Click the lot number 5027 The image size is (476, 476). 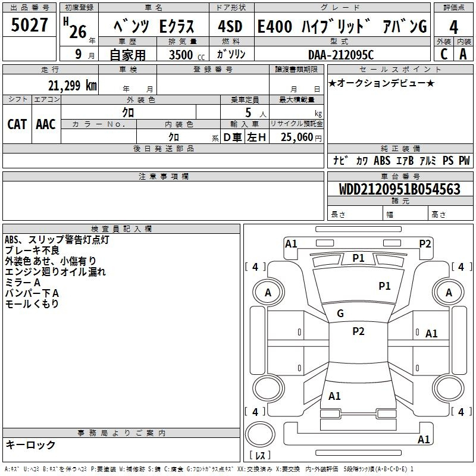click(x=29, y=25)
